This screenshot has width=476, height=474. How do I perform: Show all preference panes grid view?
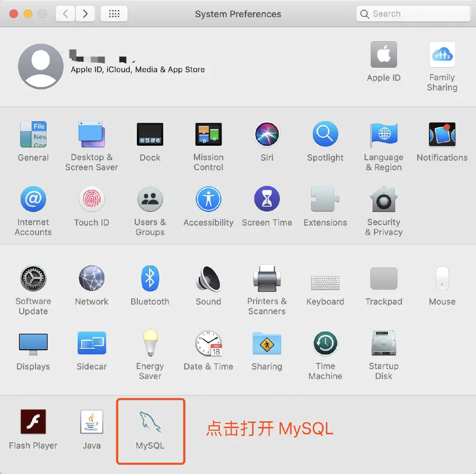coord(114,14)
